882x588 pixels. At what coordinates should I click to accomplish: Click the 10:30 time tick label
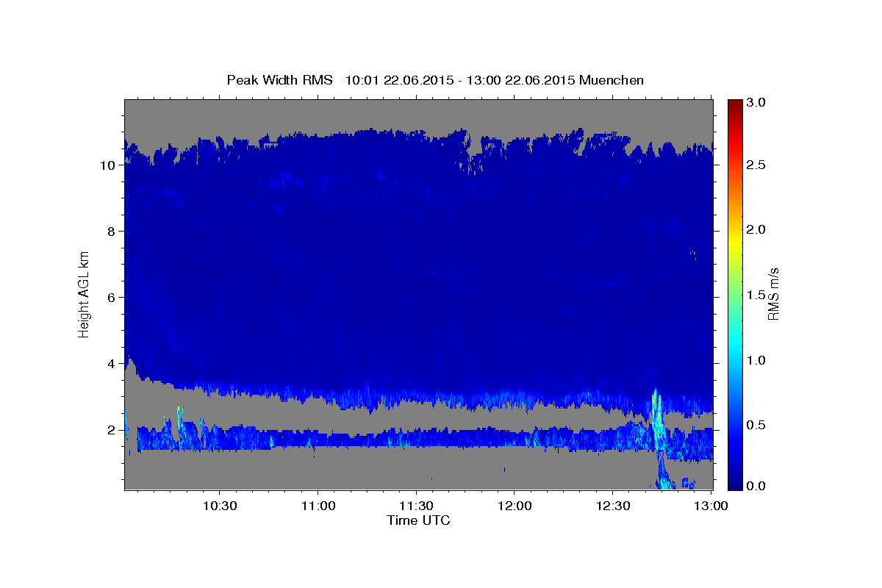point(220,506)
